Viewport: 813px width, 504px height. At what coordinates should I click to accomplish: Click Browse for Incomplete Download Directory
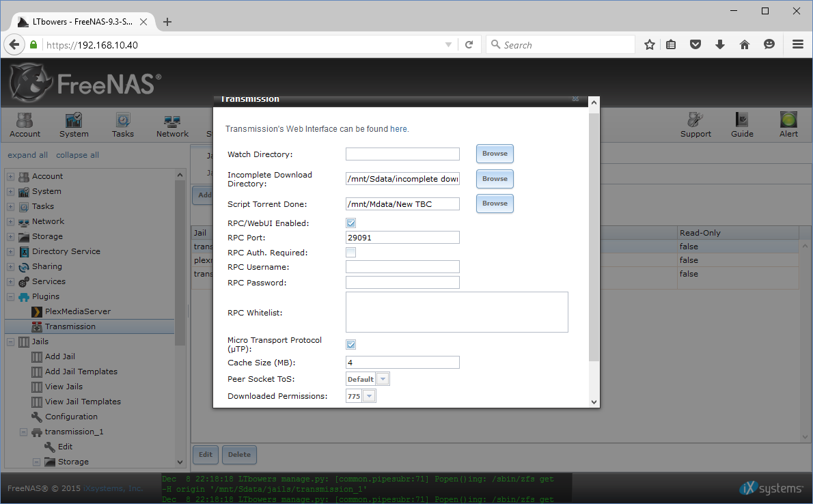pyautogui.click(x=495, y=179)
